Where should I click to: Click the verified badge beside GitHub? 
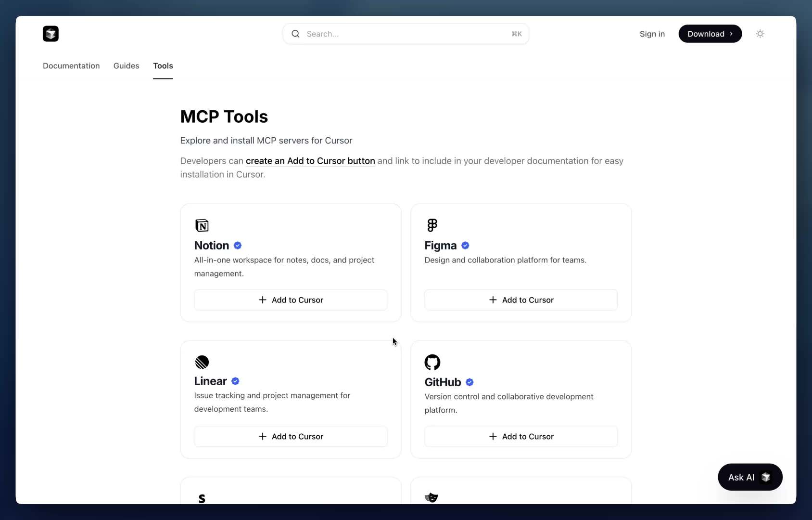pos(469,382)
